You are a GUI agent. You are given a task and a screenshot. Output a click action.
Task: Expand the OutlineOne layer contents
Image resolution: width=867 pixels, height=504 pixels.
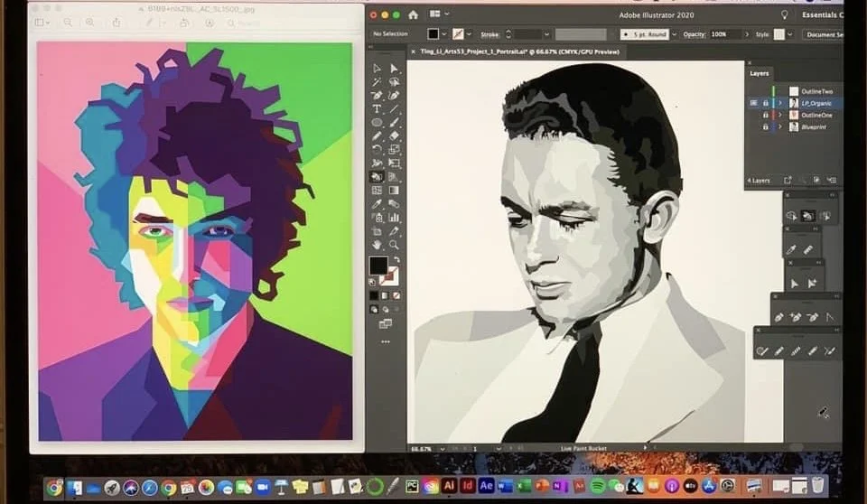click(x=780, y=115)
